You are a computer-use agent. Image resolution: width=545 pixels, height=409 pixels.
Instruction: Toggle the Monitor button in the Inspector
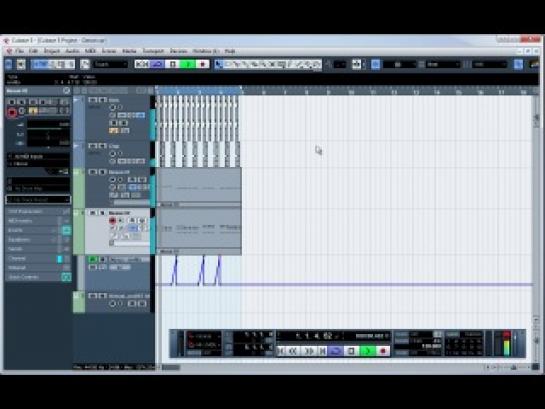point(22,111)
